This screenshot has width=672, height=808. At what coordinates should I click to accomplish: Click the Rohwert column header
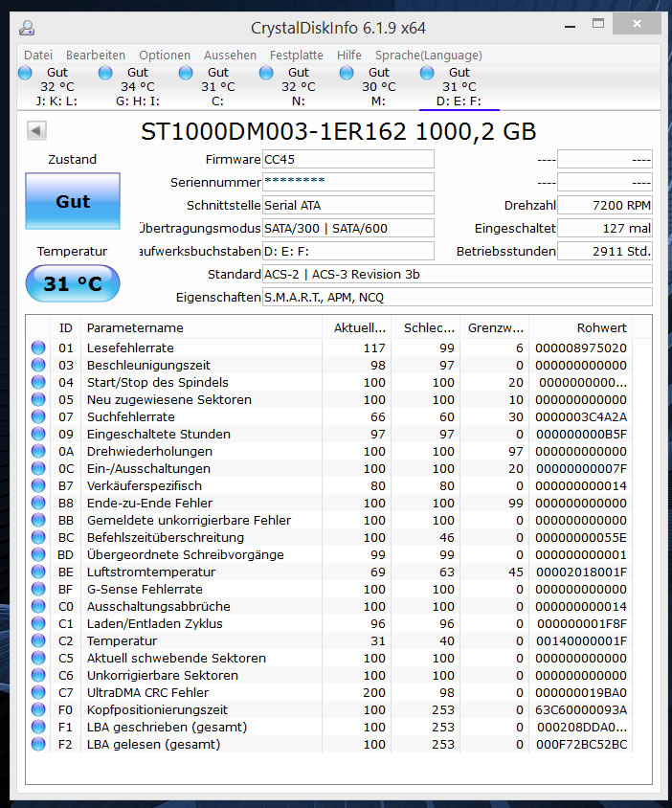coord(581,327)
